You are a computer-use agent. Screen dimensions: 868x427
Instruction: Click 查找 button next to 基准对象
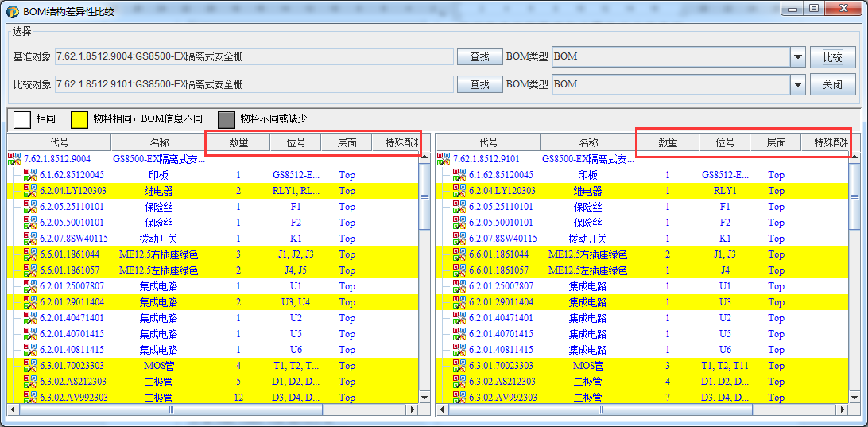pos(479,57)
